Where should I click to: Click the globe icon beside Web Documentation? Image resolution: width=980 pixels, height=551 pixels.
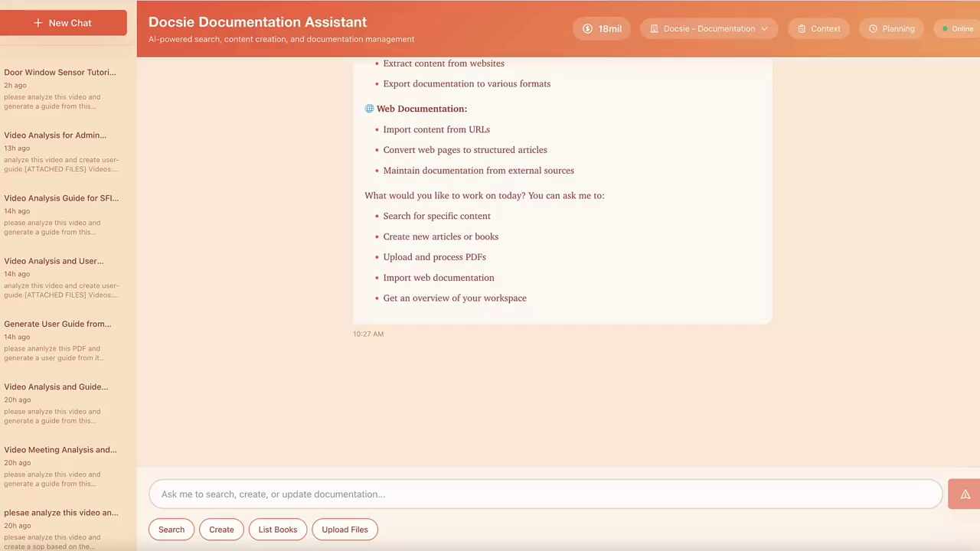(369, 108)
